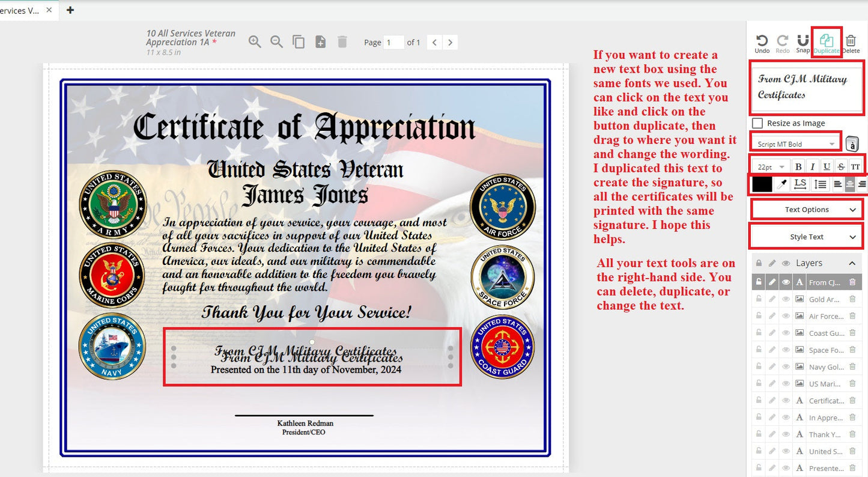Click the James Jones name text
This screenshot has height=477, width=868.
click(x=305, y=195)
